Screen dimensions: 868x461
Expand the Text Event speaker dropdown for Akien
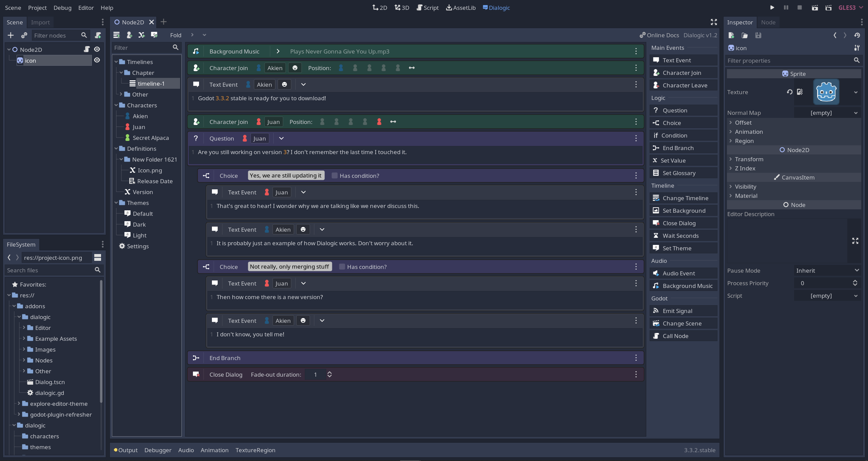pyautogui.click(x=264, y=84)
